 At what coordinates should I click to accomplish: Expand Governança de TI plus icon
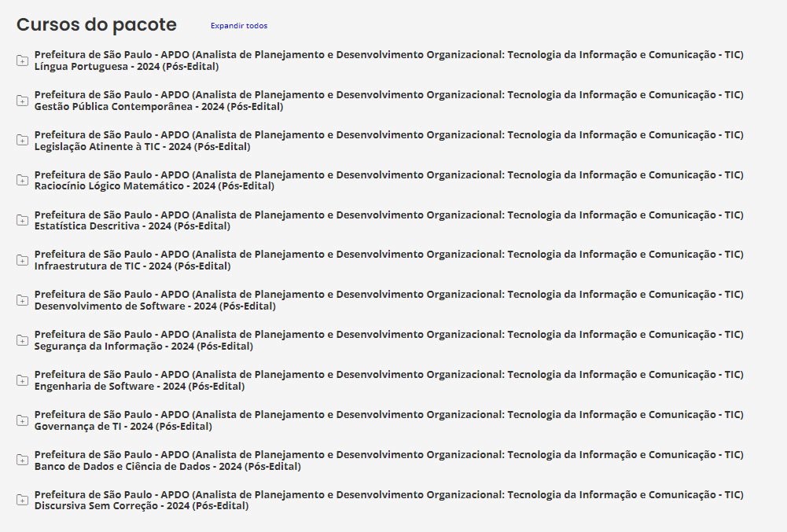point(22,421)
